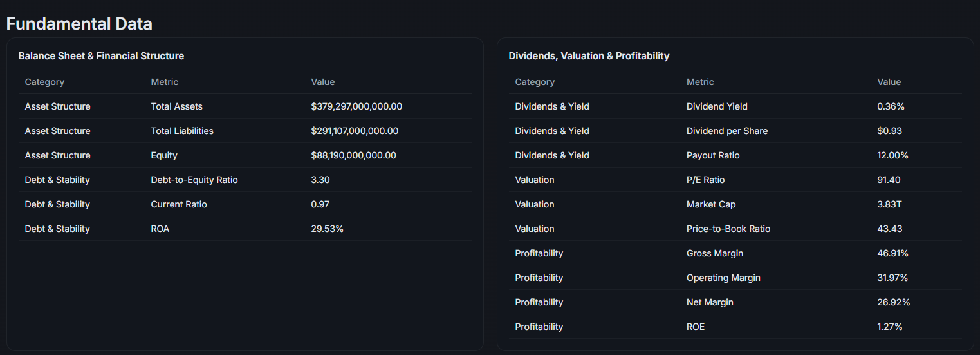Image resolution: width=980 pixels, height=355 pixels.
Task: Select the Dividend Yield metric cell
Action: (x=717, y=106)
